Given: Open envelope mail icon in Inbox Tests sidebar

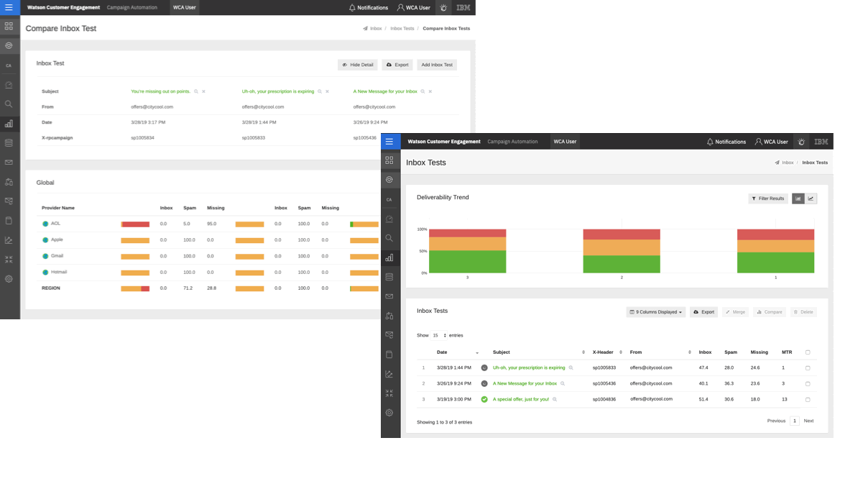Looking at the screenshot, I should click(389, 296).
